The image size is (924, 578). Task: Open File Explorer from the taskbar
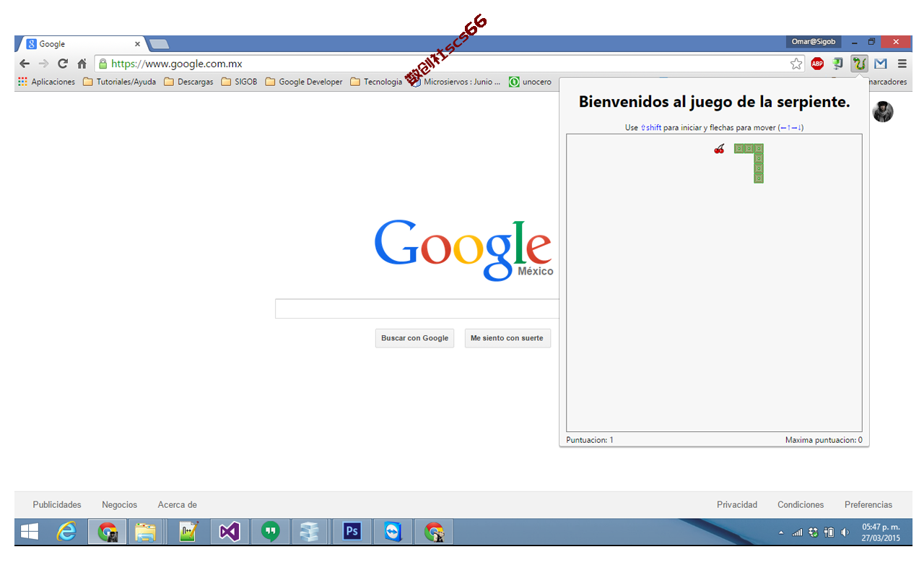point(145,532)
